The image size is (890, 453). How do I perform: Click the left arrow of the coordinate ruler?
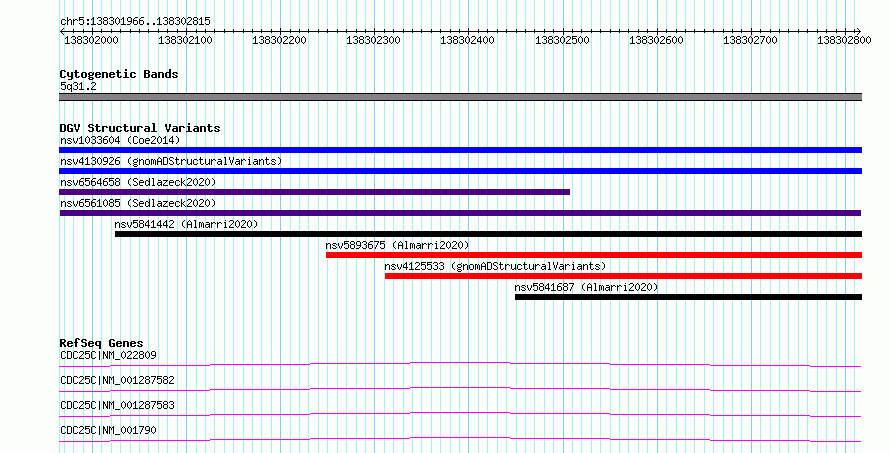click(62, 32)
